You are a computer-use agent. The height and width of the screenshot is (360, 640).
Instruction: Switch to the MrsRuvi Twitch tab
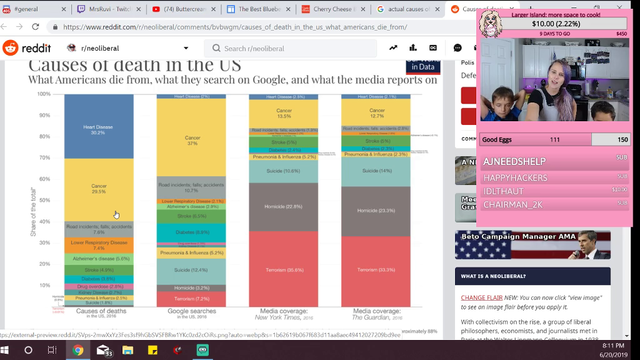tap(109, 9)
